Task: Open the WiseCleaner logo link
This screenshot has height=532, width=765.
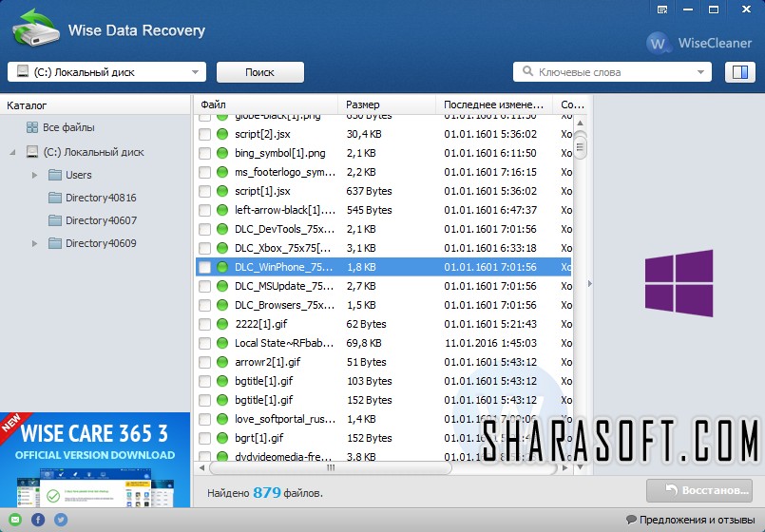Action: [x=699, y=43]
